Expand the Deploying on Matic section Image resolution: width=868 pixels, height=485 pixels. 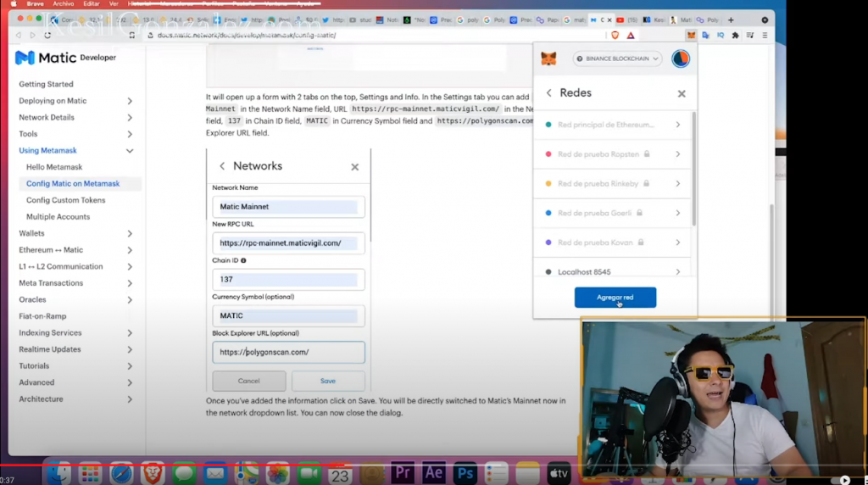tap(130, 101)
